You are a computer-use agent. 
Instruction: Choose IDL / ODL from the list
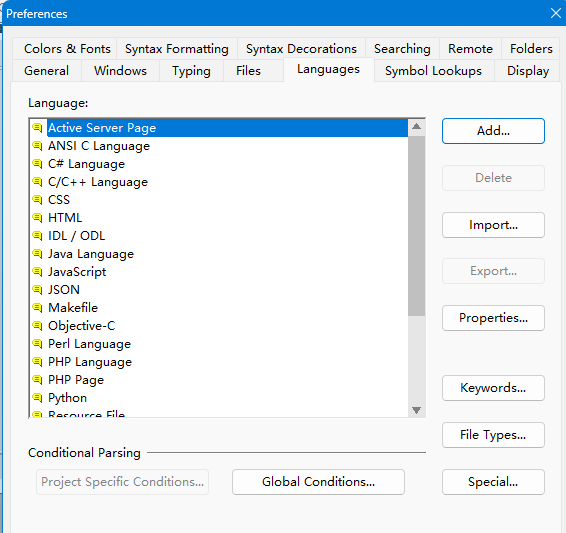(219, 236)
